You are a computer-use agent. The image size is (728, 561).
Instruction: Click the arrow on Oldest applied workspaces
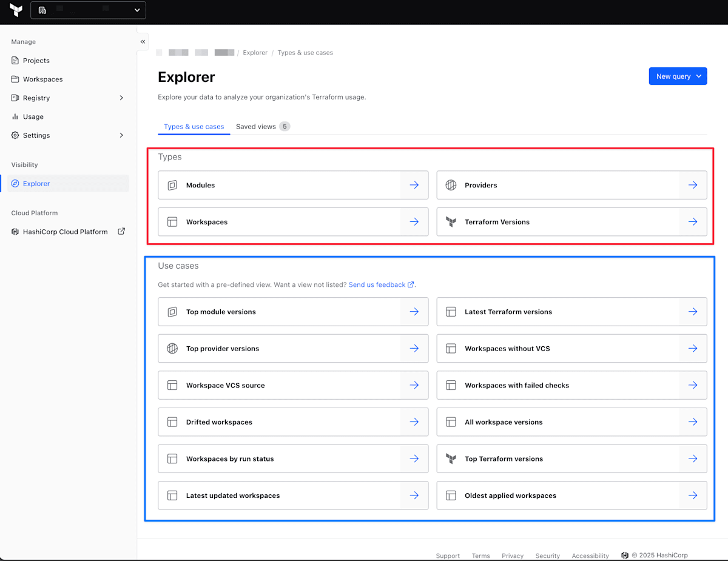pos(693,495)
